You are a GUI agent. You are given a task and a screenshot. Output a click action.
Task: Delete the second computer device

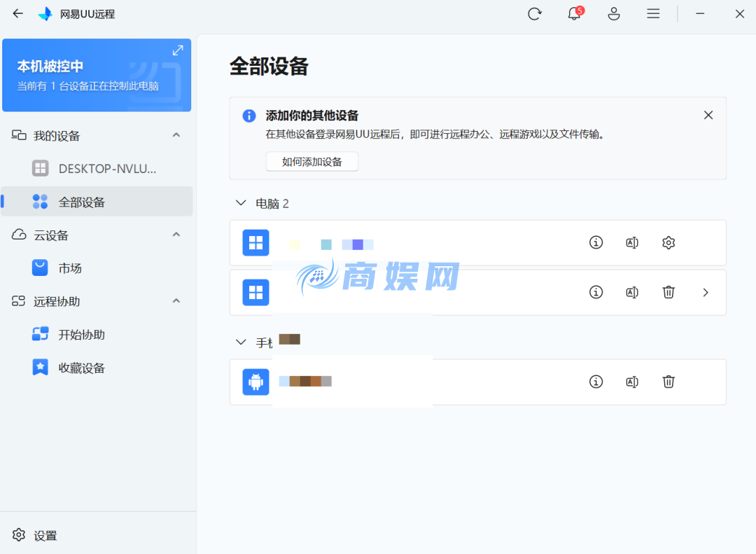pos(668,292)
